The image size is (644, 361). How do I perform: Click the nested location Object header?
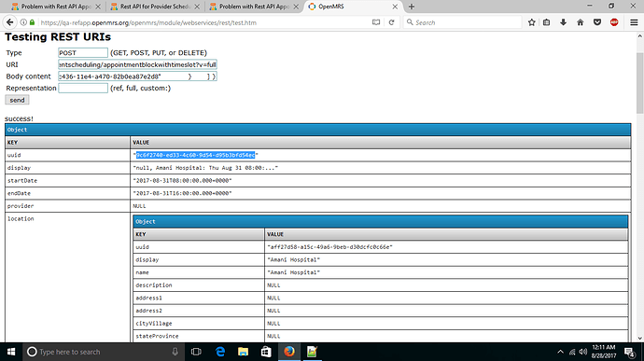pyautogui.click(x=380, y=221)
